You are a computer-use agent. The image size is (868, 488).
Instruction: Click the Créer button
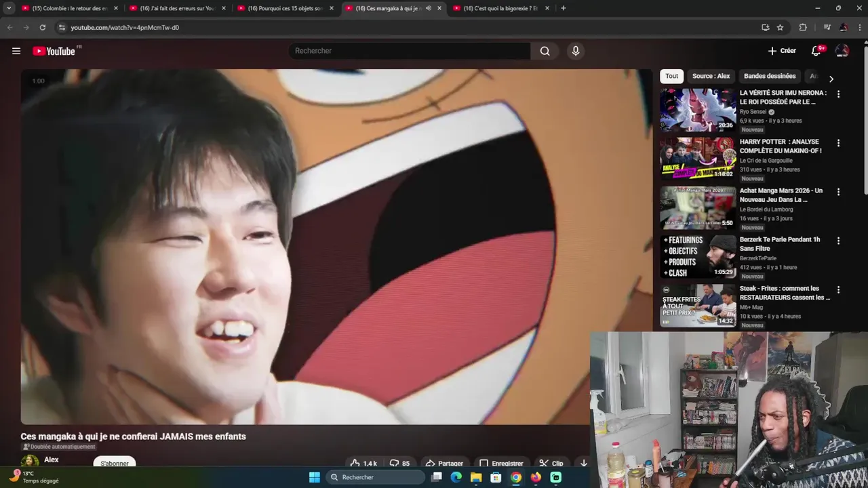coord(782,51)
